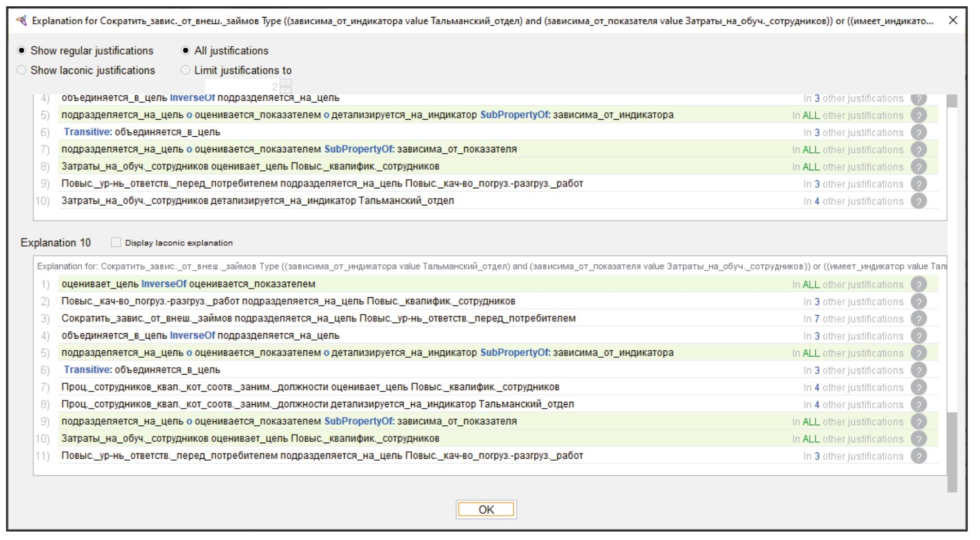This screenshot has width=980, height=540.
Task: Click help icon for upper row 10 Тальманский_отдел
Action: [x=918, y=201]
